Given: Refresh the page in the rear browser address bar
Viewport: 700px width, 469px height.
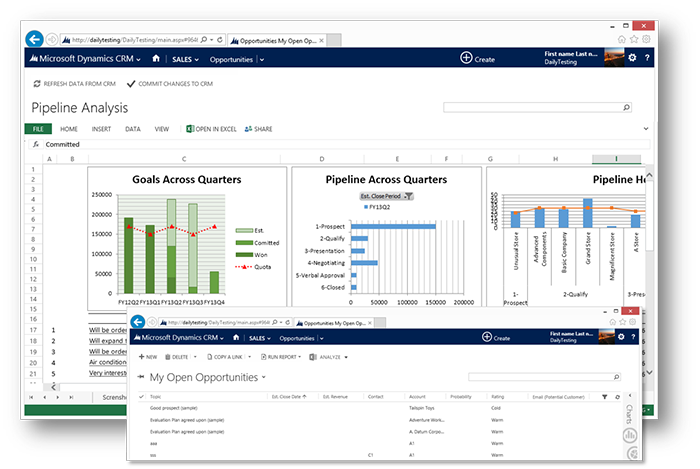Looking at the screenshot, I should pos(220,40).
